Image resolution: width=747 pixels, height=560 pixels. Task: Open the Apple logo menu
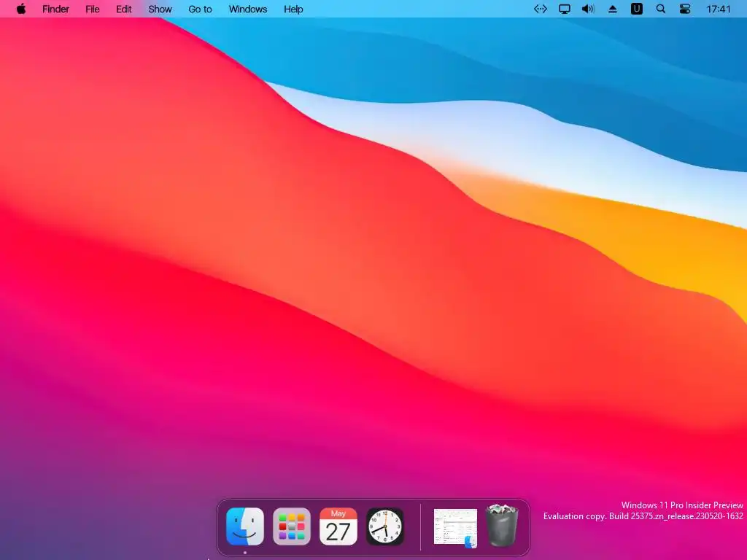[x=21, y=9]
